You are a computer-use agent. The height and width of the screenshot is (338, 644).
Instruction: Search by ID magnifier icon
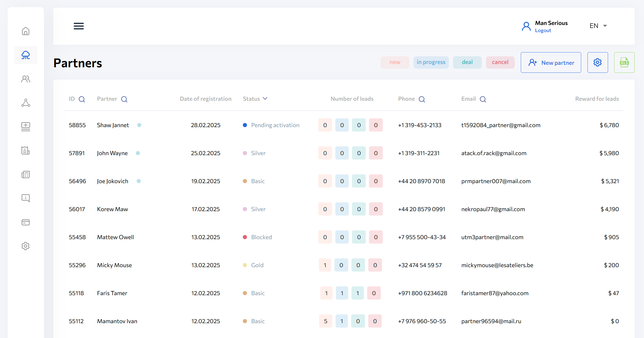(x=82, y=99)
